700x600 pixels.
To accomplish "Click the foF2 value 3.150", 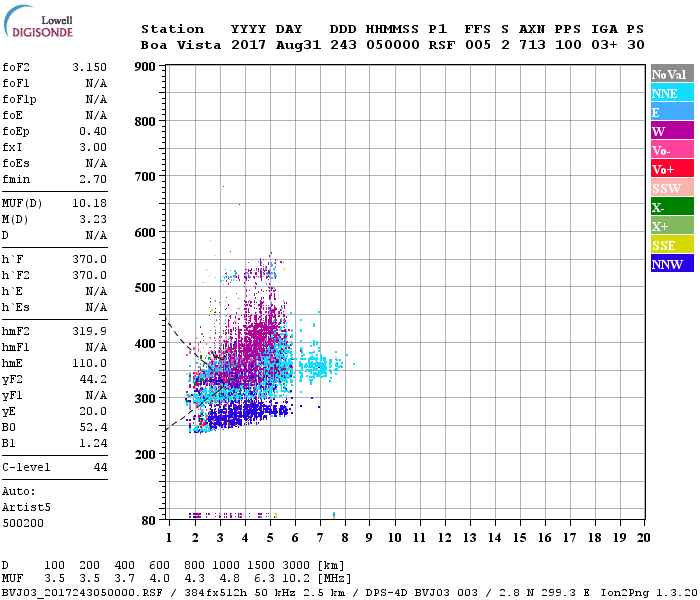I will (x=89, y=67).
